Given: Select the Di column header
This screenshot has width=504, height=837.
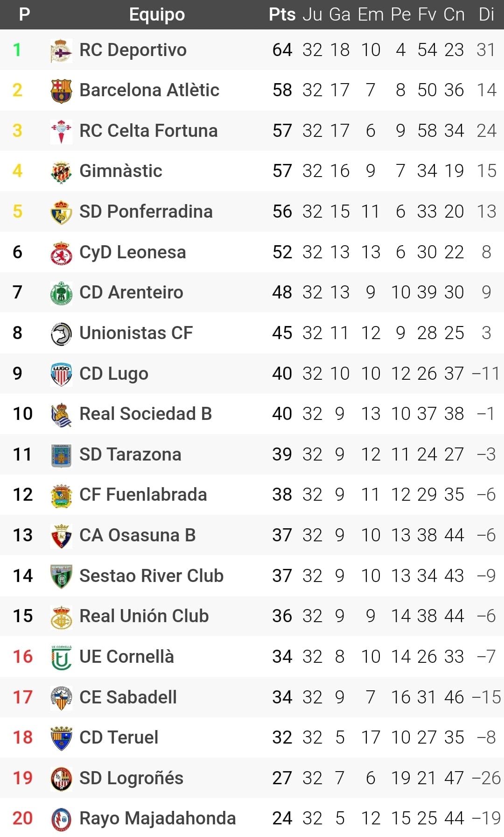Looking at the screenshot, I should (486, 14).
